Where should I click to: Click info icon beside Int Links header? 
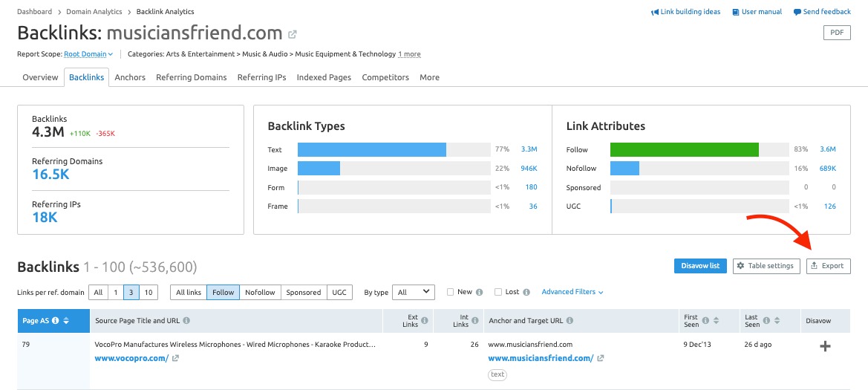(x=475, y=321)
